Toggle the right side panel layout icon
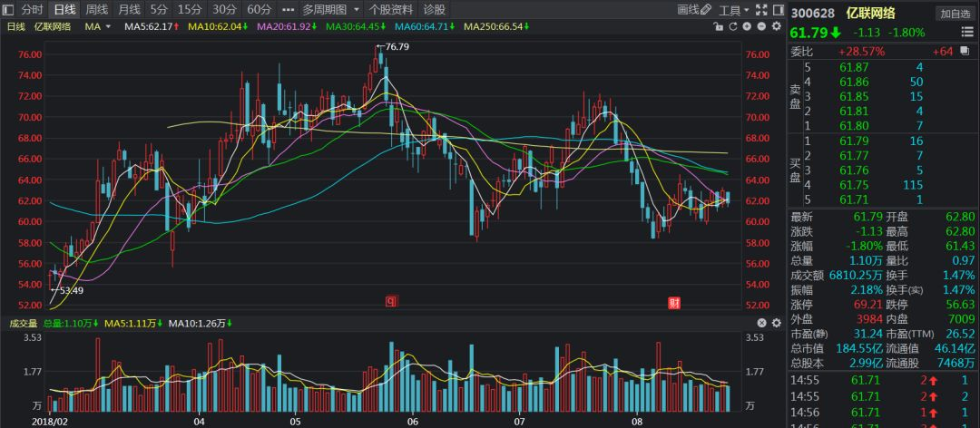 pos(779,9)
